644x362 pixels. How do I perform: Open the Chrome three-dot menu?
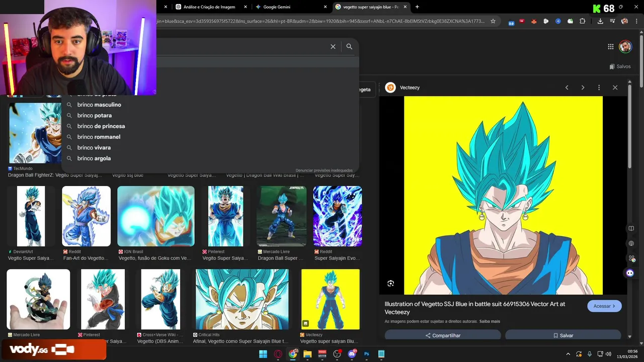(x=636, y=21)
